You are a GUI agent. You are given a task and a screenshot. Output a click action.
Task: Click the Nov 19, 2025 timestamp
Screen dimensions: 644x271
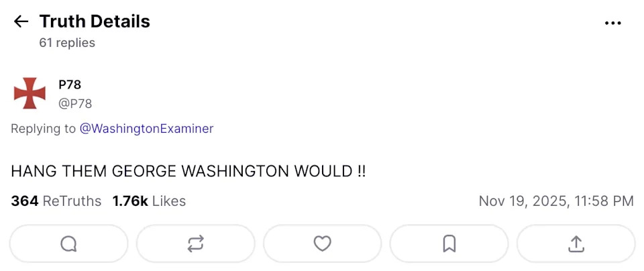click(x=556, y=201)
